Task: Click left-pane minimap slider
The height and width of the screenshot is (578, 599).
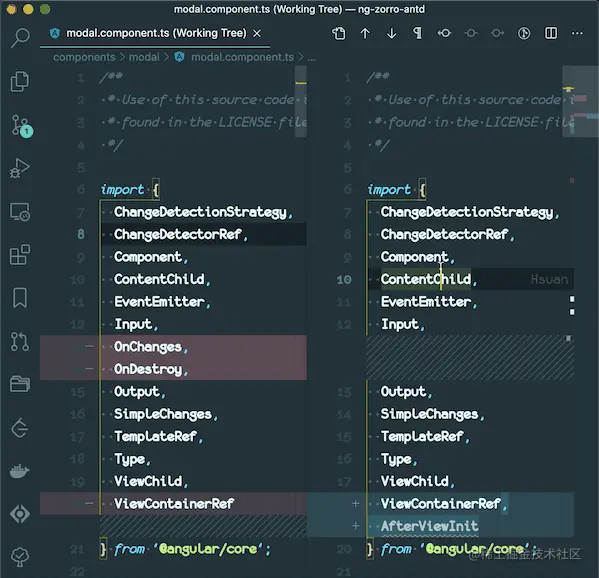Action: [301, 101]
